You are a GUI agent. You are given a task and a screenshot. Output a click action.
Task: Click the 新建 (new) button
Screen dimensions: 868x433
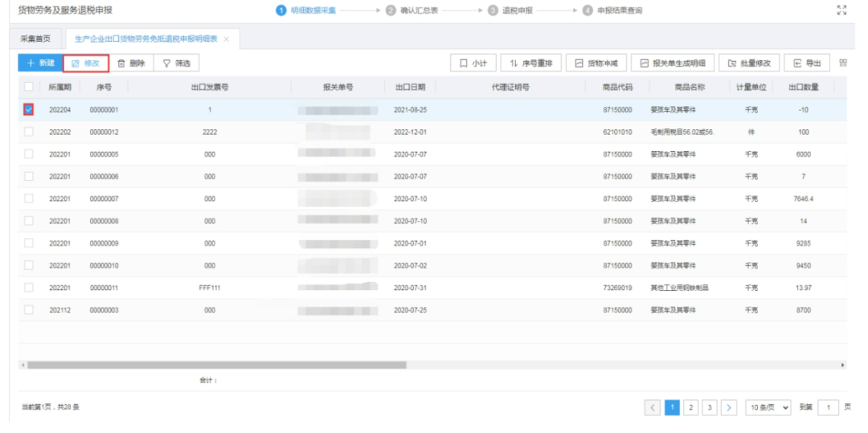click(x=40, y=63)
